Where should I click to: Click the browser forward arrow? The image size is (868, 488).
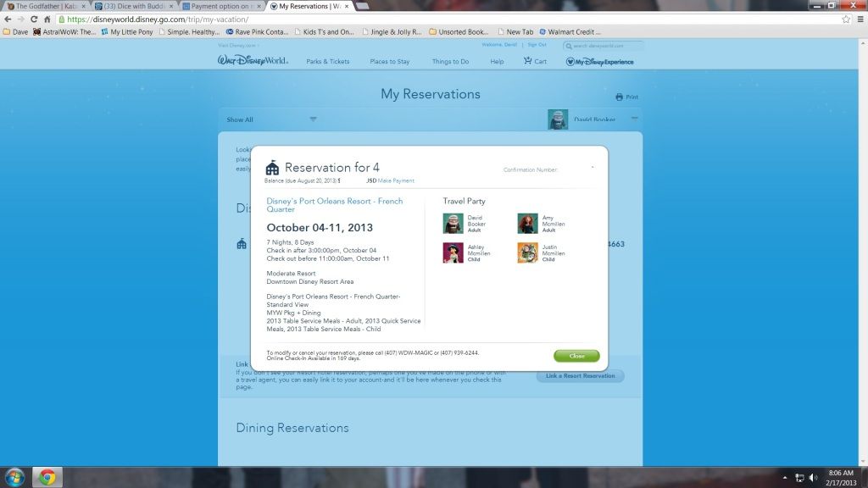pos(21,19)
